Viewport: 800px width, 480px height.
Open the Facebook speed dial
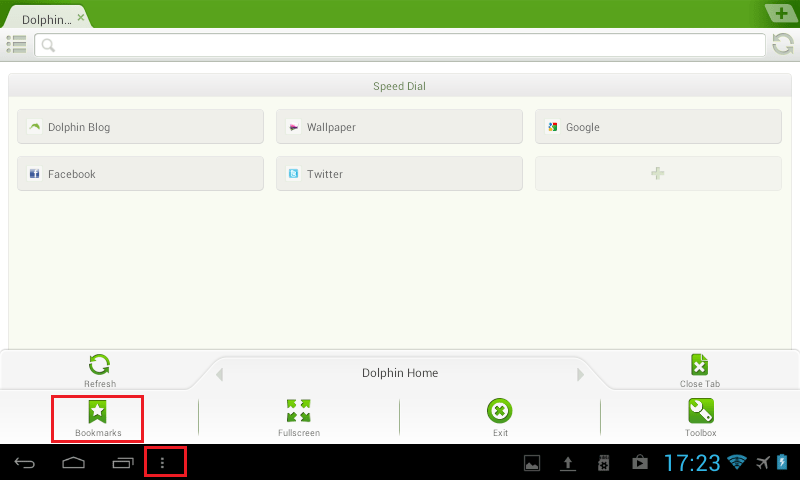pos(140,173)
